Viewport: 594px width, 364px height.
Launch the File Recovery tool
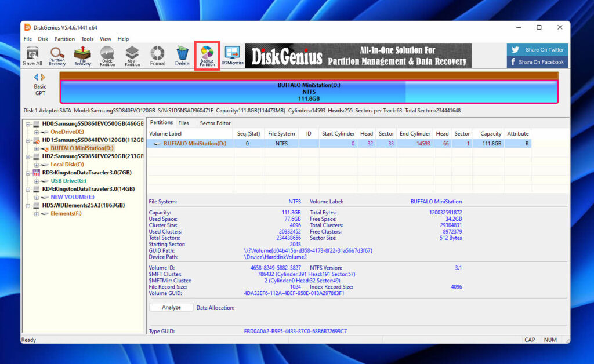pos(82,56)
